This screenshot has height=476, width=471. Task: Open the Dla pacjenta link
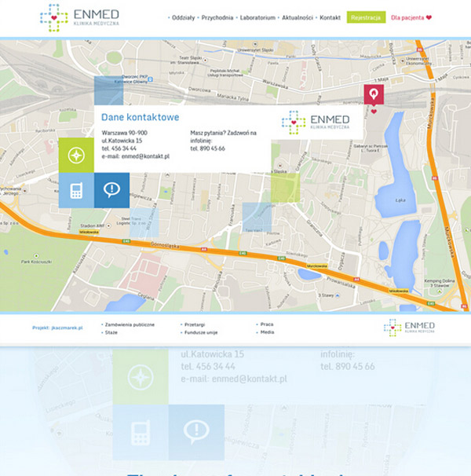click(411, 17)
